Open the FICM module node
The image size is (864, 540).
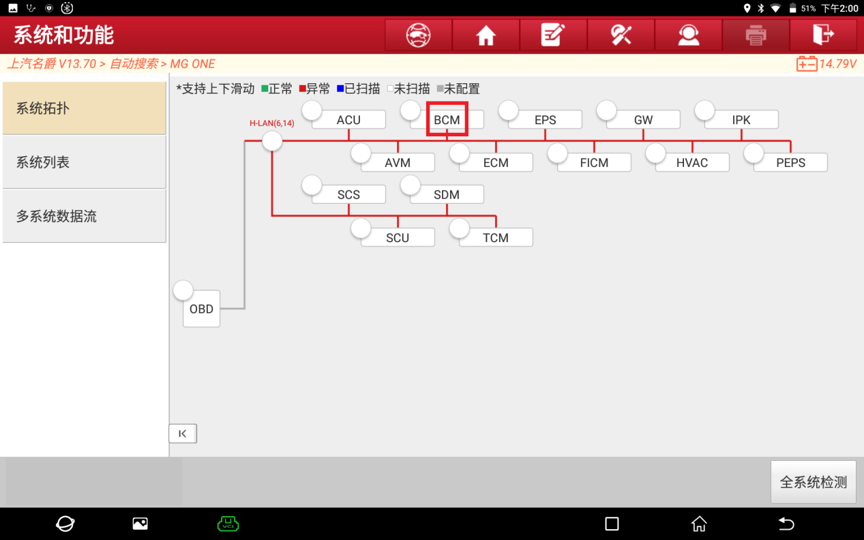[x=594, y=163]
